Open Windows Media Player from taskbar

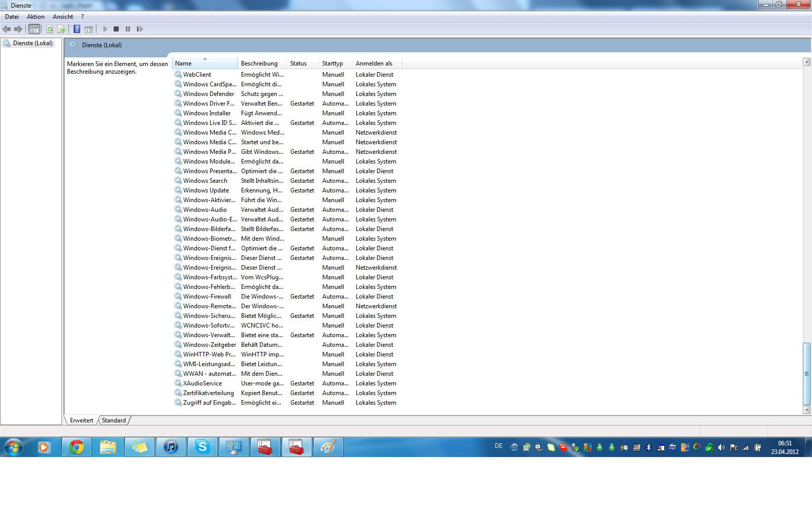[x=44, y=447]
